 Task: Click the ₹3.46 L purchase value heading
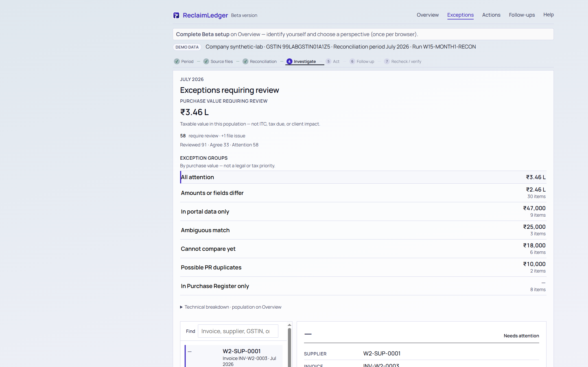194,112
